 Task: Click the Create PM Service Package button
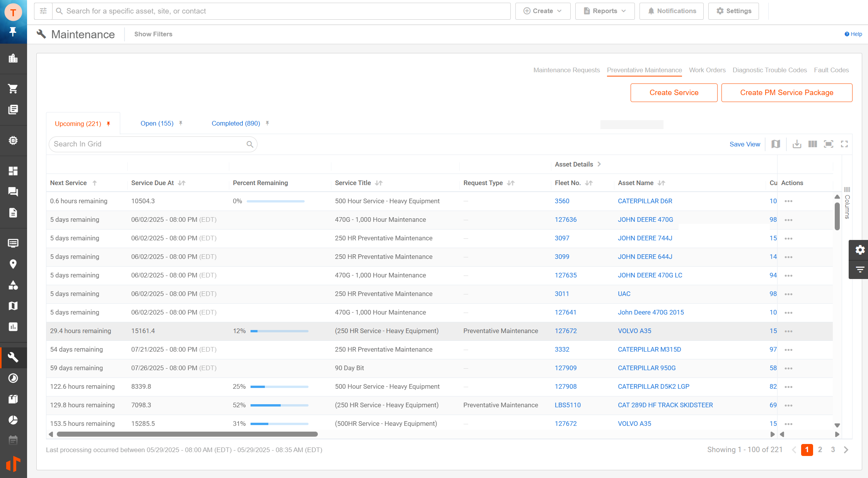point(786,93)
